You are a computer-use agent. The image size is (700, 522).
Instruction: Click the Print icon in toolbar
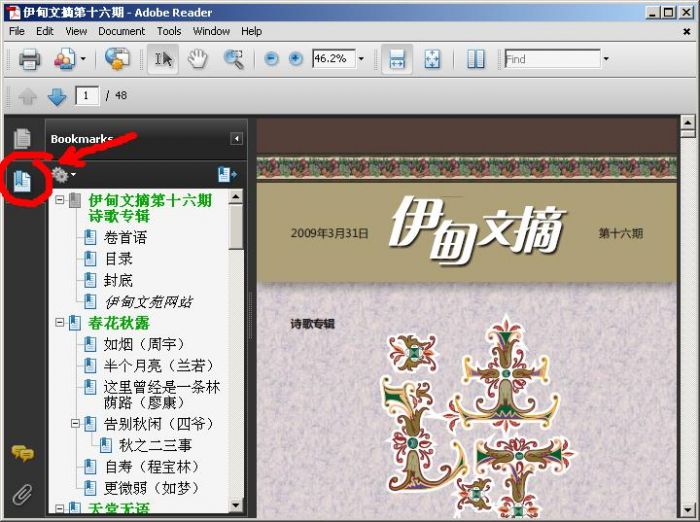point(29,59)
